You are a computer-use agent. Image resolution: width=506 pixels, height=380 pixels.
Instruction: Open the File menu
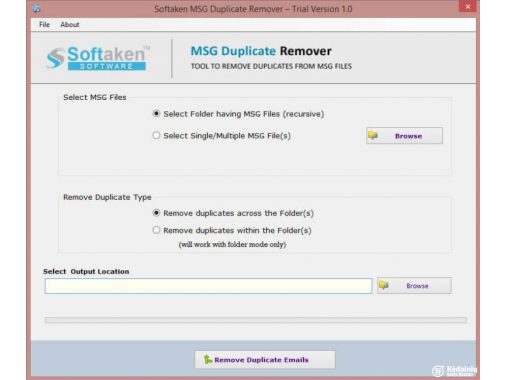coord(44,24)
